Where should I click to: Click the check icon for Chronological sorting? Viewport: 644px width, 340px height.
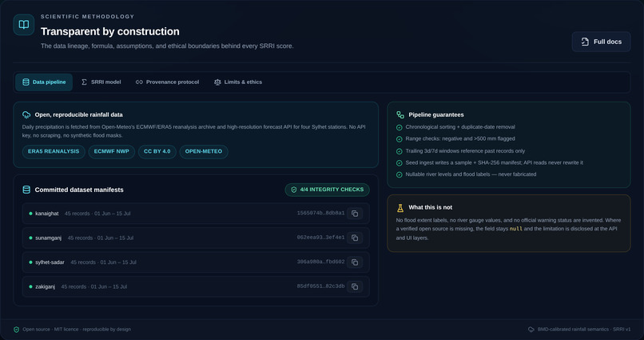pyautogui.click(x=399, y=127)
